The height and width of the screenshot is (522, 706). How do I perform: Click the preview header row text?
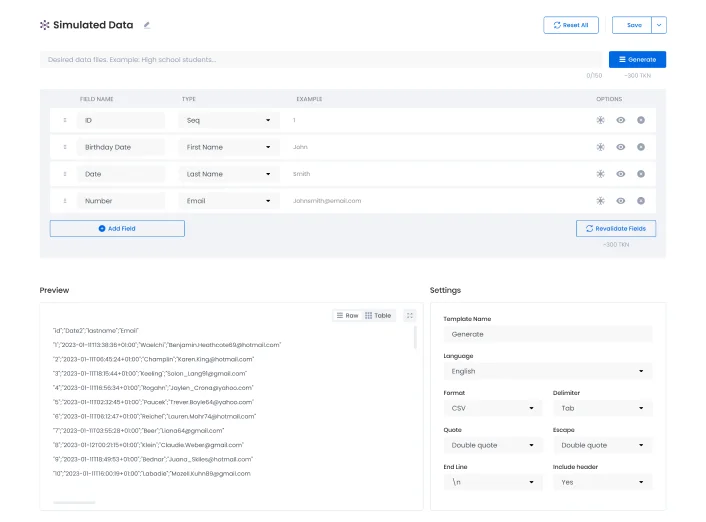click(x=95, y=331)
